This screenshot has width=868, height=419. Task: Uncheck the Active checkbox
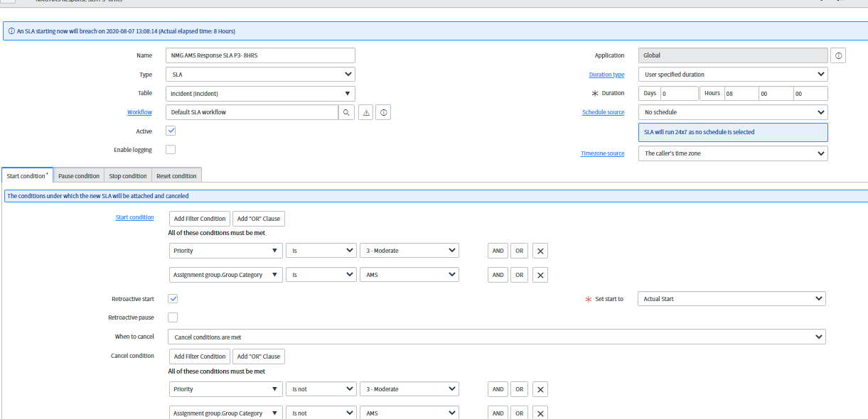(x=171, y=131)
